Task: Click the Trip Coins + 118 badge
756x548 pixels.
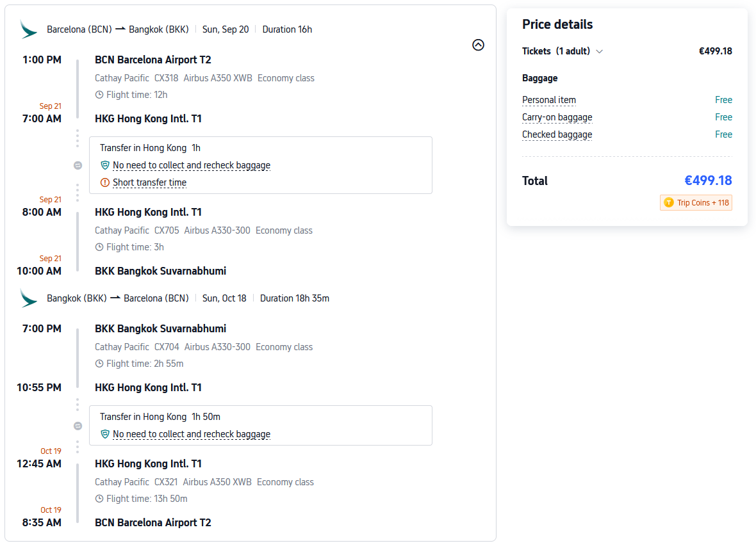Action: coord(696,203)
